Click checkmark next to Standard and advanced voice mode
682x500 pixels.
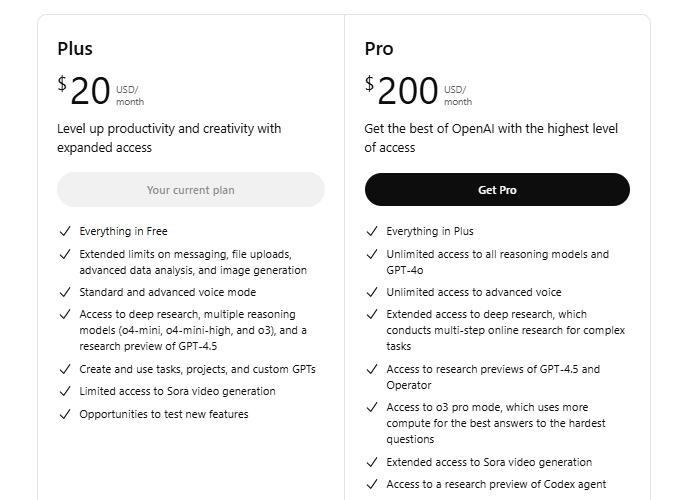click(x=65, y=292)
